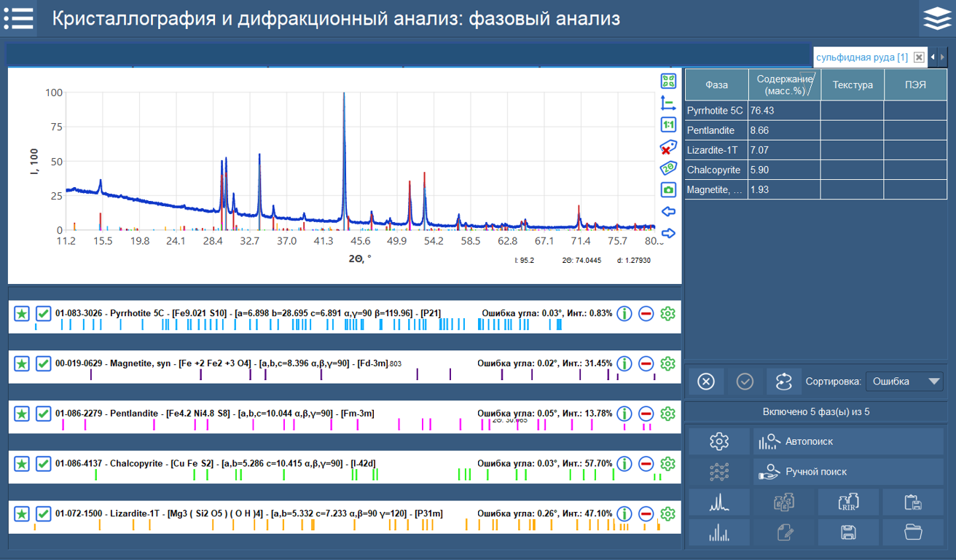The width and height of the screenshot is (956, 560).
Task: Open the Сортировка 'Ошибка' dropdown
Action: (904, 381)
